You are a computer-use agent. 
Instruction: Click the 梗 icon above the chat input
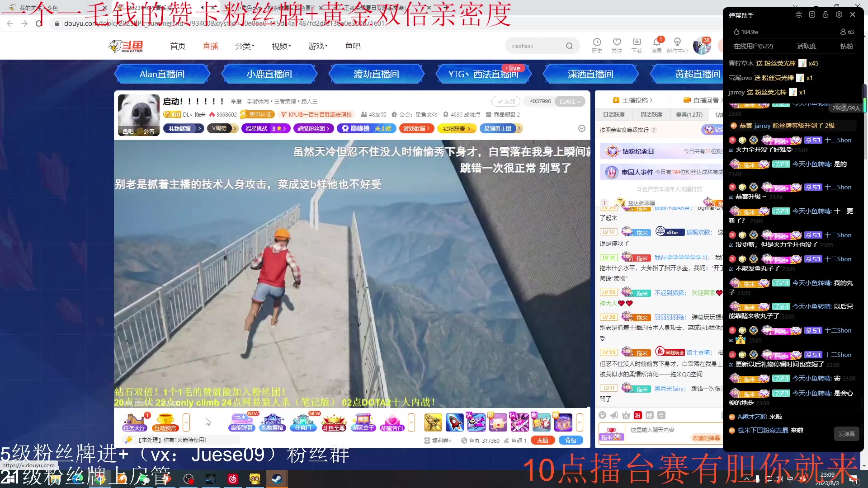pyautogui.click(x=650, y=415)
